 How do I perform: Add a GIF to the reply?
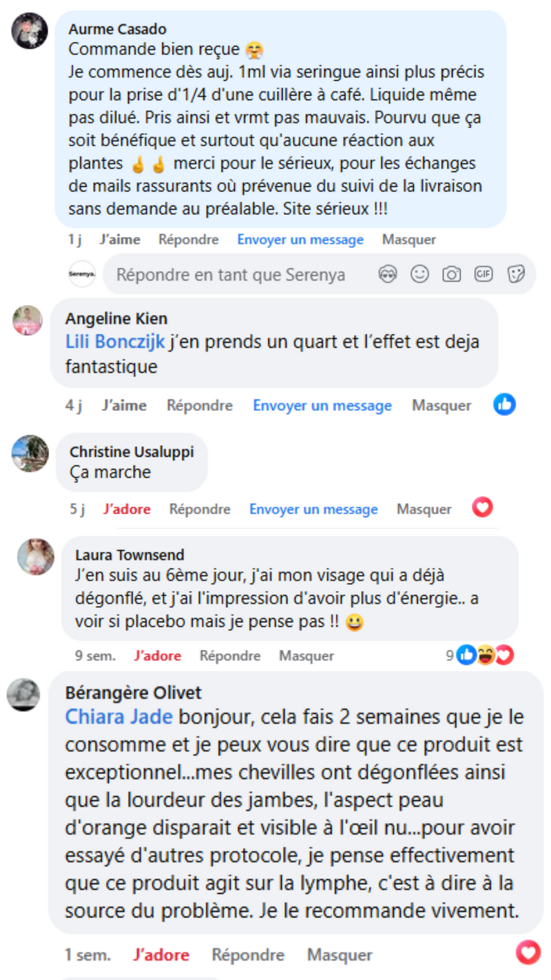[484, 274]
